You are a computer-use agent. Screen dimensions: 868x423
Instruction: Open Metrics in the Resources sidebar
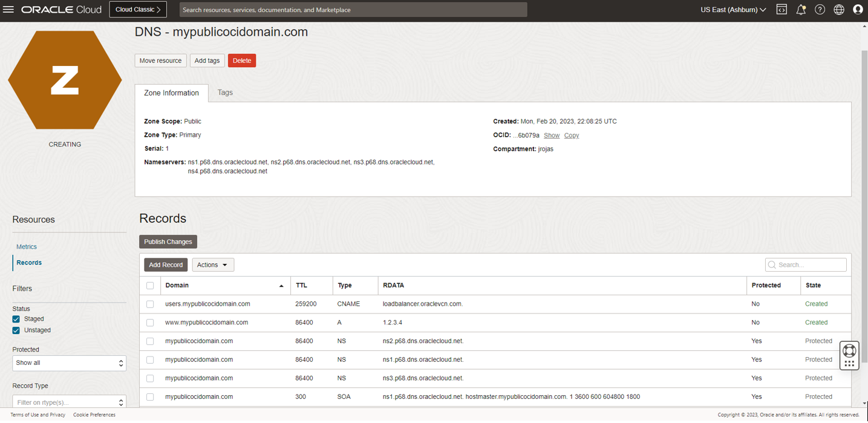26,247
